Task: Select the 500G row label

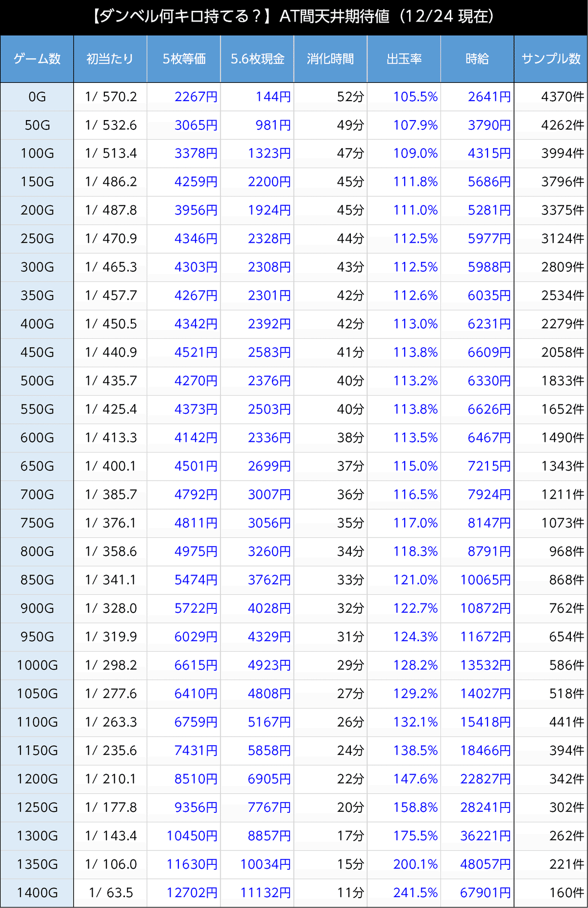Action: pos(37,381)
